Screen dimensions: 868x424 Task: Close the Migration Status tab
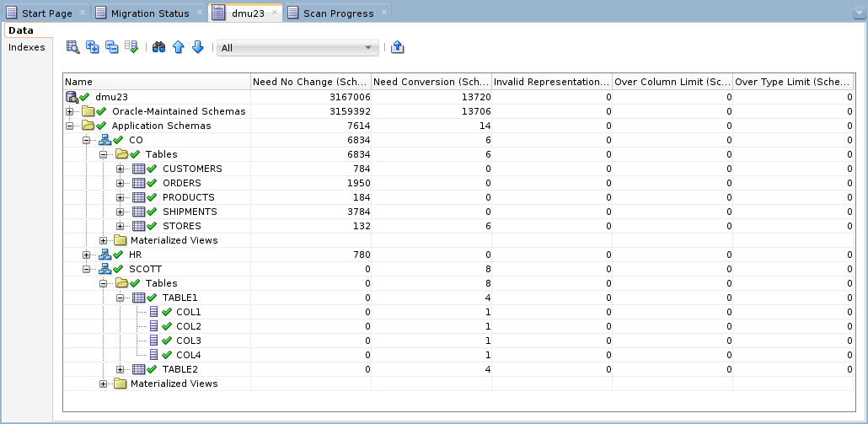(199, 12)
